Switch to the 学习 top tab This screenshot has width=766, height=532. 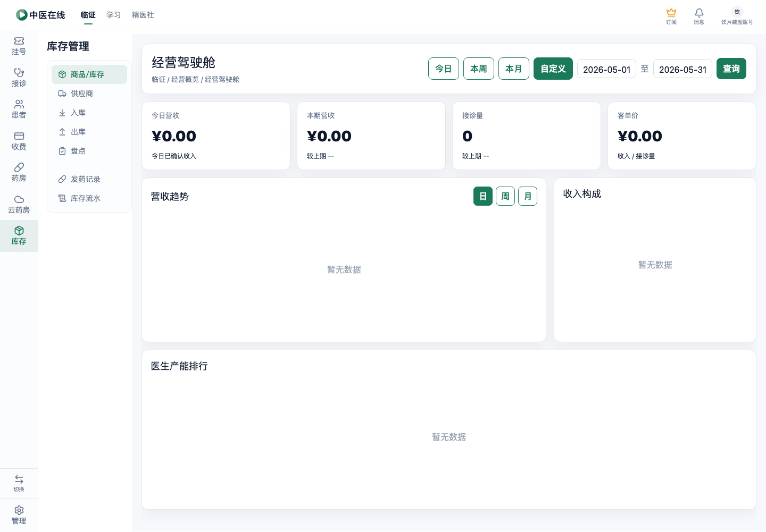[114, 15]
